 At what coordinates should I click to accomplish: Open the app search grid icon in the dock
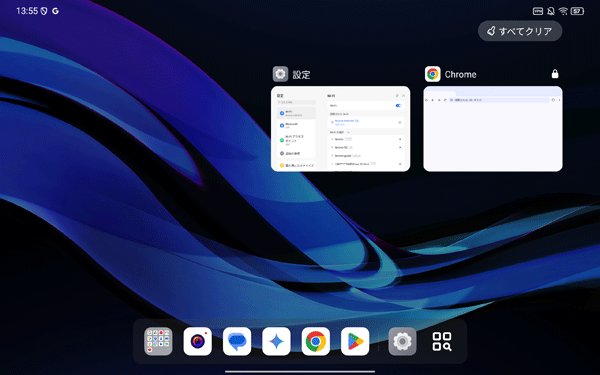442,341
